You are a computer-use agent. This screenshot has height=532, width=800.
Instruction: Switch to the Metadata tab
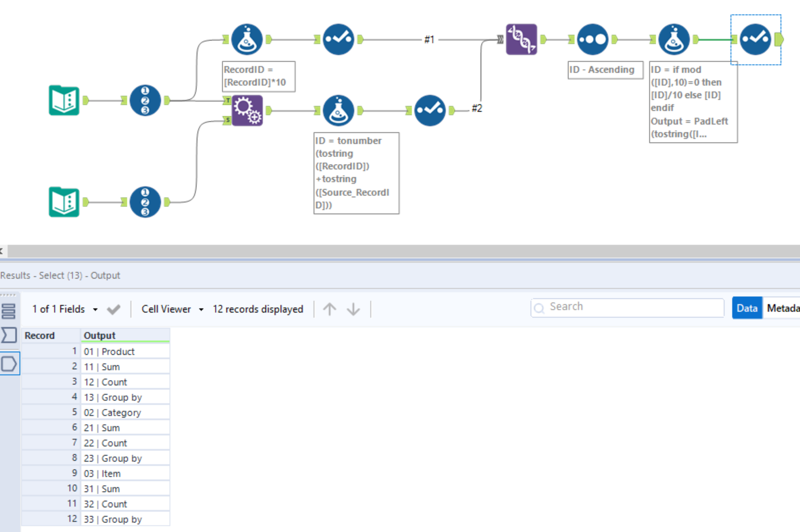point(784,308)
